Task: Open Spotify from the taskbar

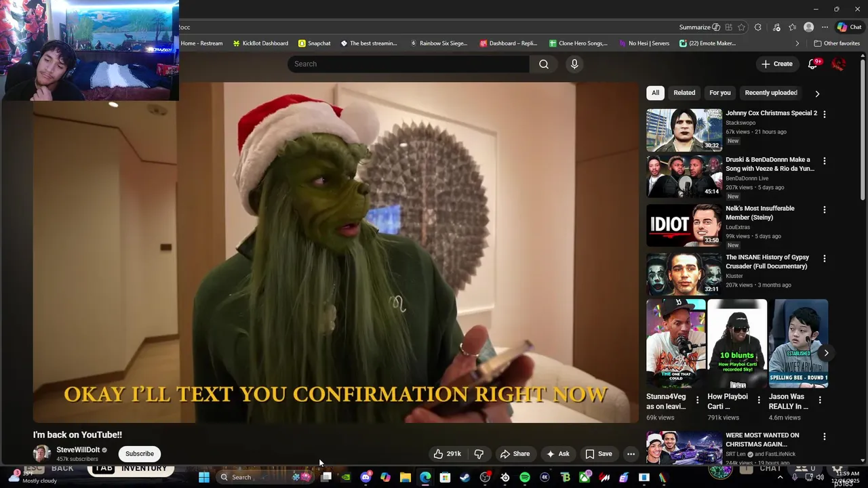Action: coord(525,477)
